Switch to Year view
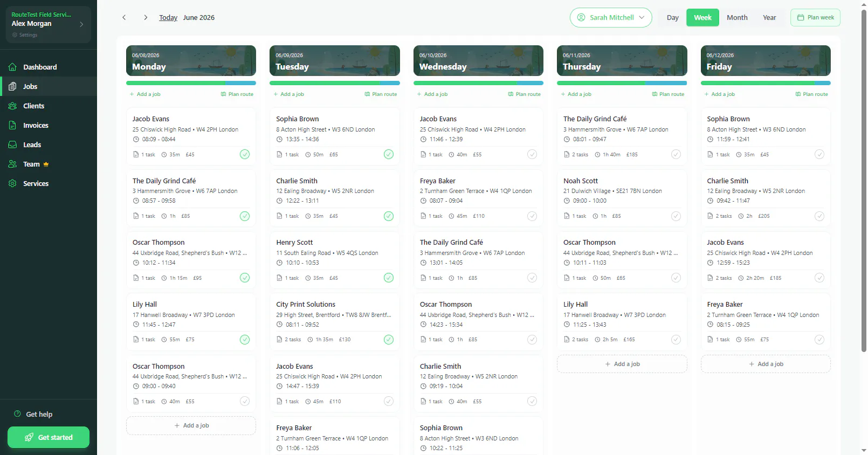 point(769,17)
